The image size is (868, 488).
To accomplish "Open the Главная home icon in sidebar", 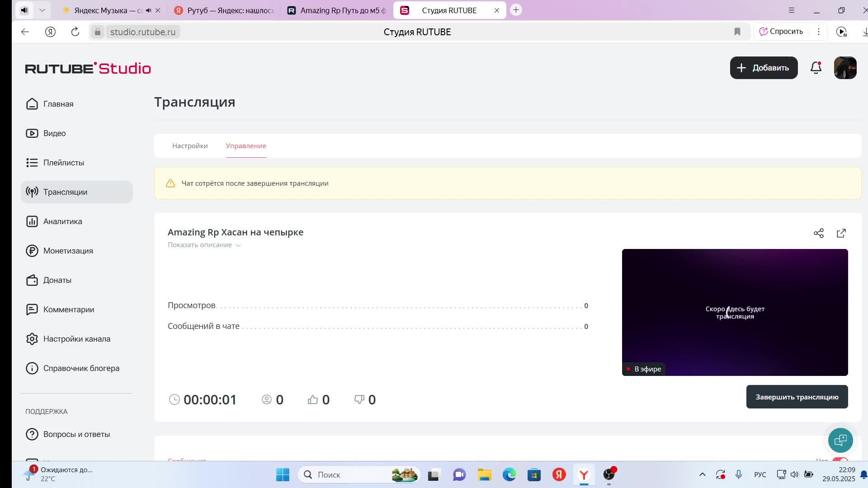I will tap(32, 104).
